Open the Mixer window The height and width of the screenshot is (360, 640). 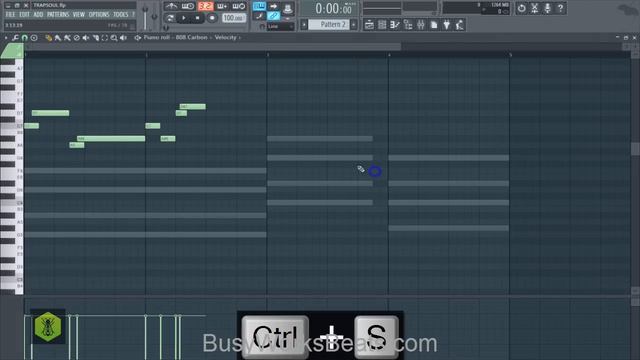pyautogui.click(x=421, y=25)
